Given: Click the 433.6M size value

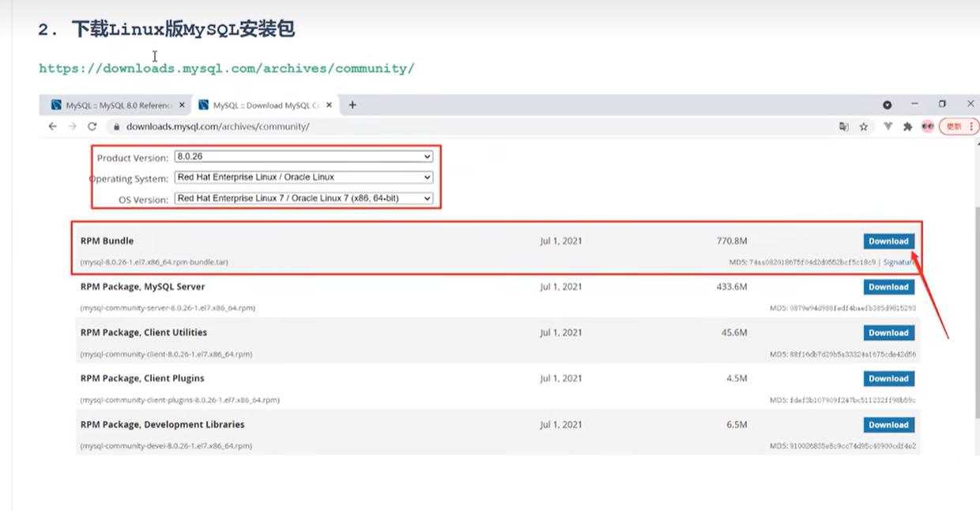Looking at the screenshot, I should [732, 286].
